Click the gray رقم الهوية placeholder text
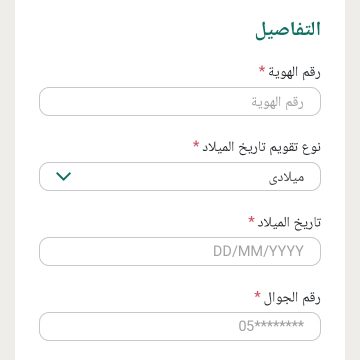Image resolution: width=360 pixels, height=360 pixels. [x=278, y=102]
